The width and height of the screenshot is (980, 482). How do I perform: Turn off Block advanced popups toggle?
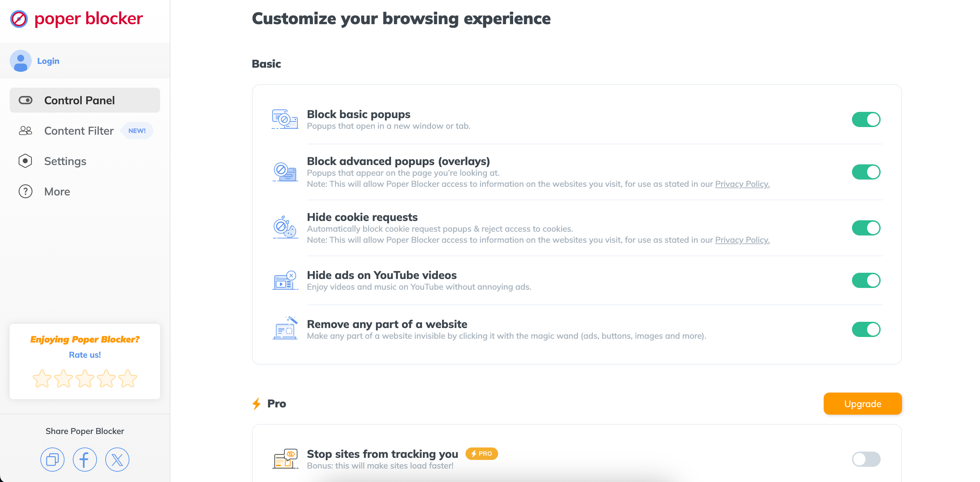[x=866, y=172]
